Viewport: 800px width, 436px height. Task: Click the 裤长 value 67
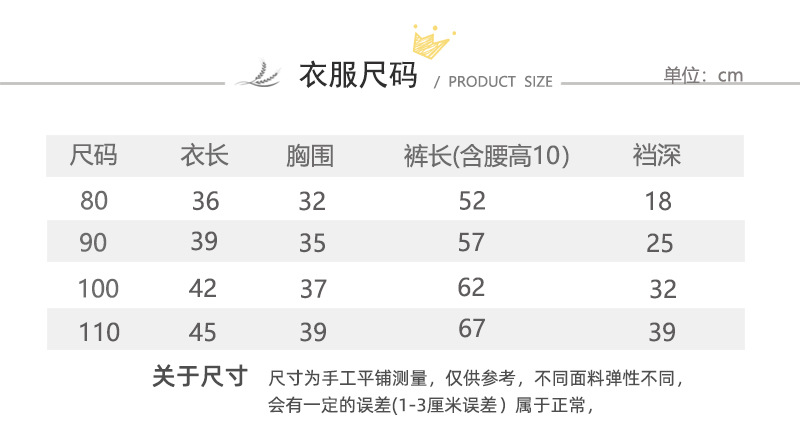[472, 328]
